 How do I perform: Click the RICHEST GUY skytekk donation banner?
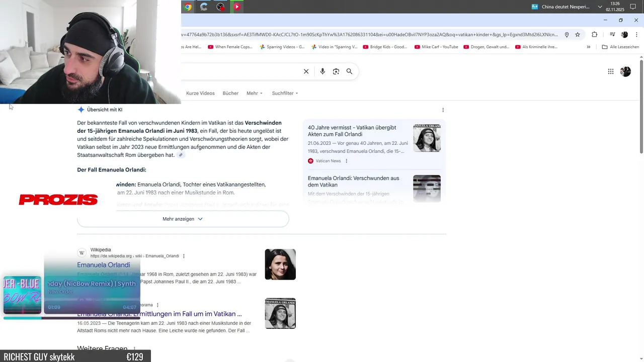[75, 356]
